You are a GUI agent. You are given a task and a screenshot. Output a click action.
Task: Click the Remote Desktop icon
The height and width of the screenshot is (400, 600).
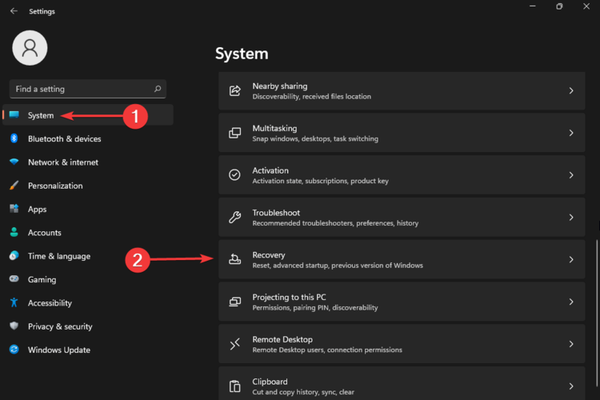pyautogui.click(x=235, y=344)
